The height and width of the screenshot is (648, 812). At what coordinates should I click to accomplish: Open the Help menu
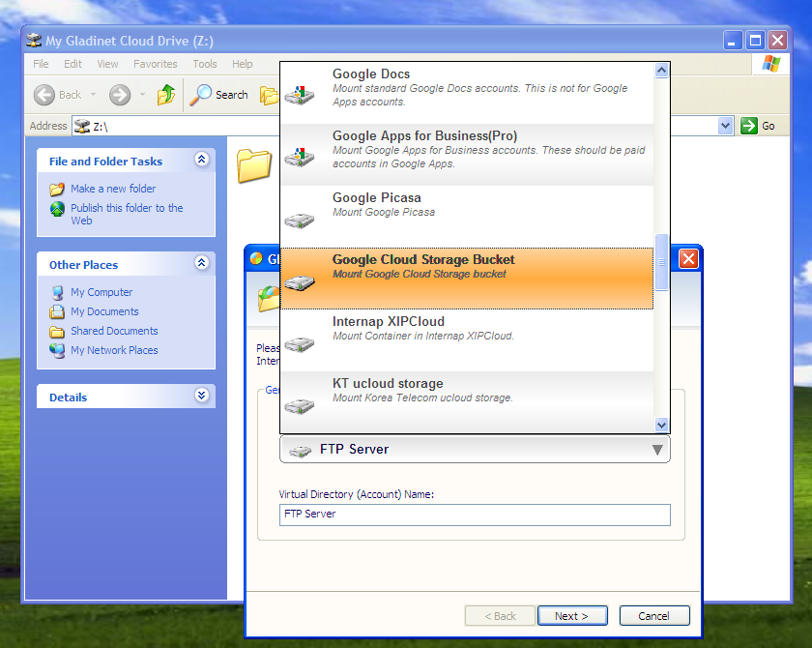[243, 64]
